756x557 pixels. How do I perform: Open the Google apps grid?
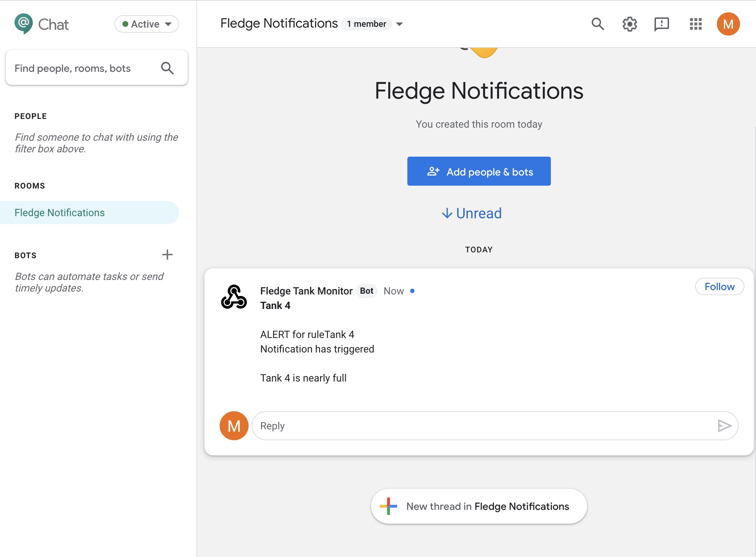click(695, 24)
